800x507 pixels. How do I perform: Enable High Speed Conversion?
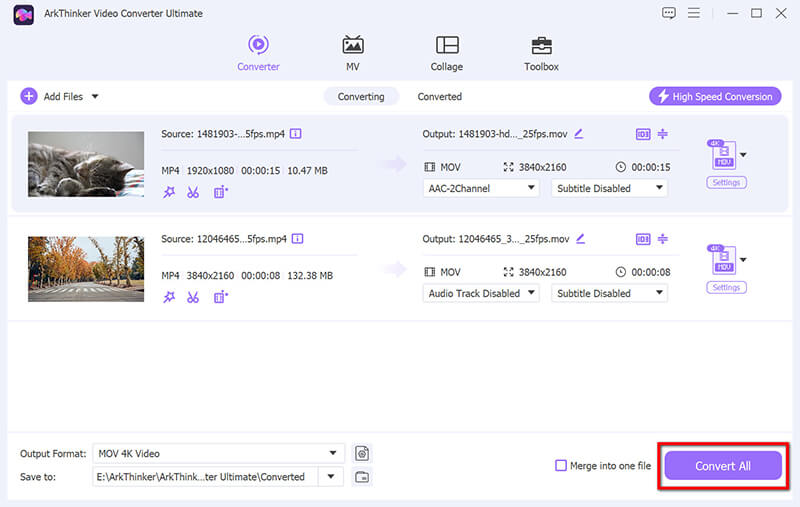pos(715,96)
